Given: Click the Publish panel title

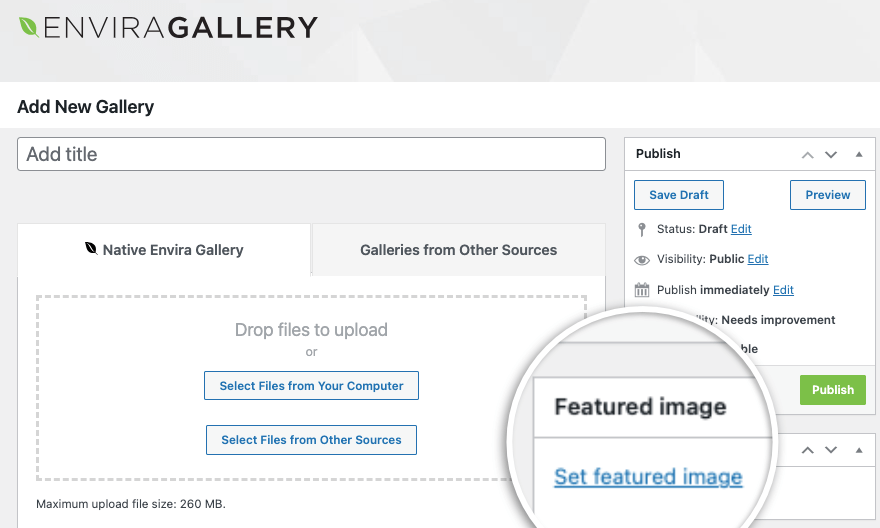Looking at the screenshot, I should (658, 154).
